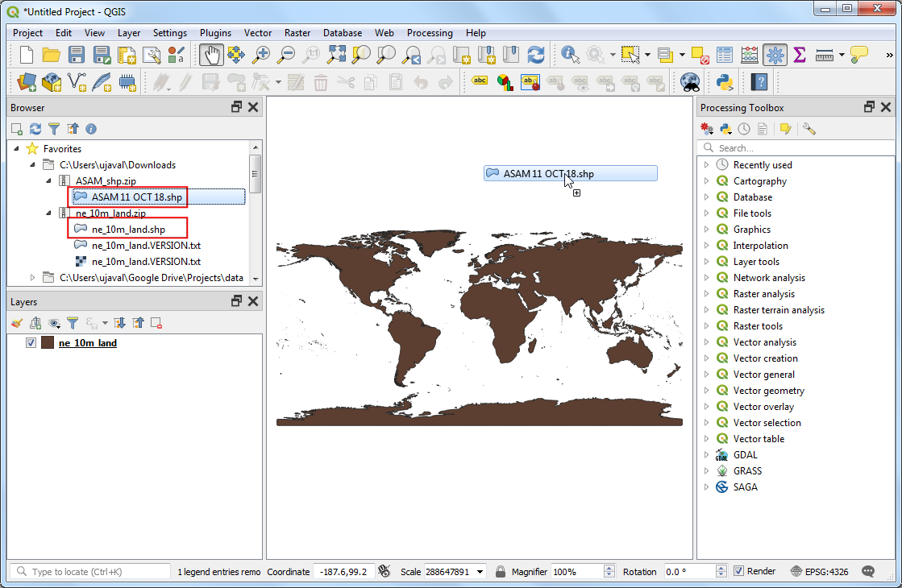Open the attribute table icon
902x588 pixels.
point(725,55)
